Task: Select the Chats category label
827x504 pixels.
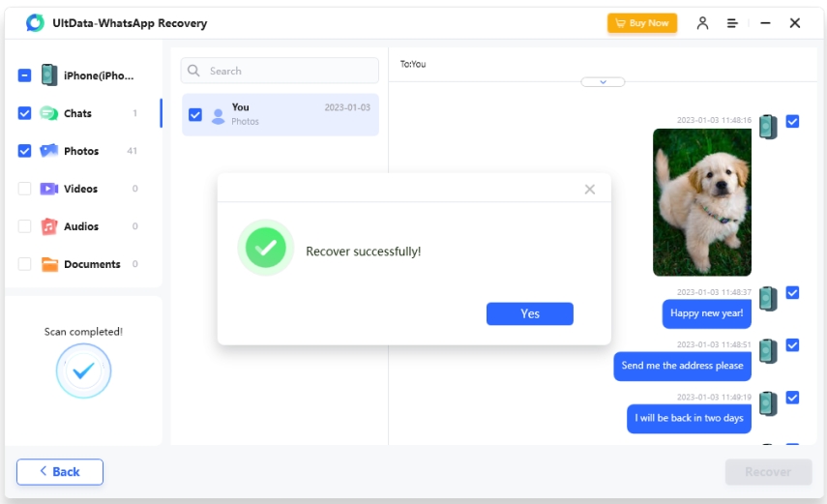Action: point(77,113)
